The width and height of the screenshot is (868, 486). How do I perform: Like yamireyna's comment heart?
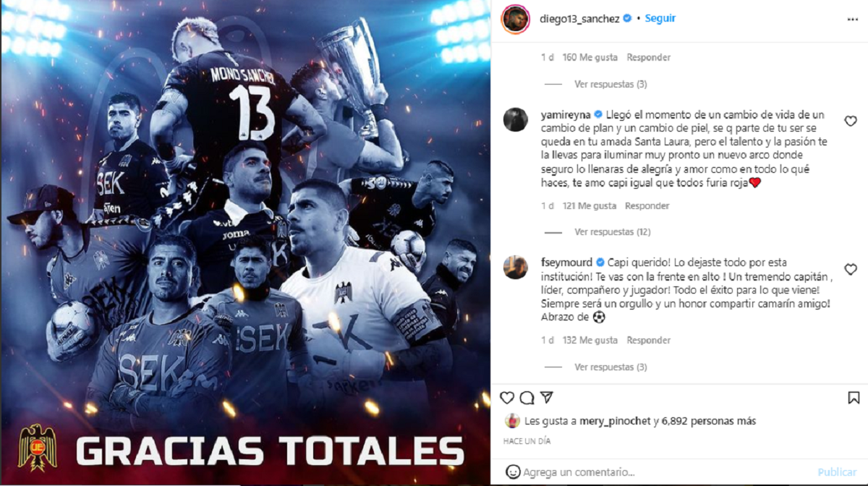click(x=851, y=121)
